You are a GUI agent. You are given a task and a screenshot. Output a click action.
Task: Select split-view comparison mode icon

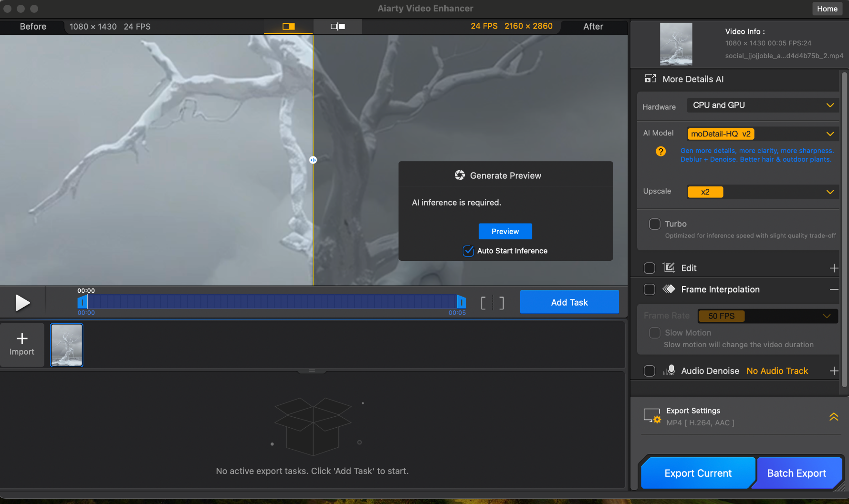289,27
